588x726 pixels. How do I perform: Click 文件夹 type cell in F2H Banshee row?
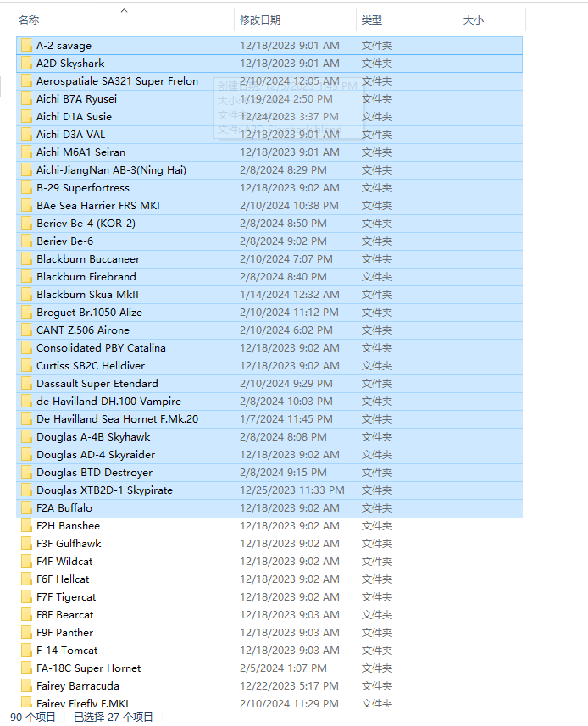[377, 526]
